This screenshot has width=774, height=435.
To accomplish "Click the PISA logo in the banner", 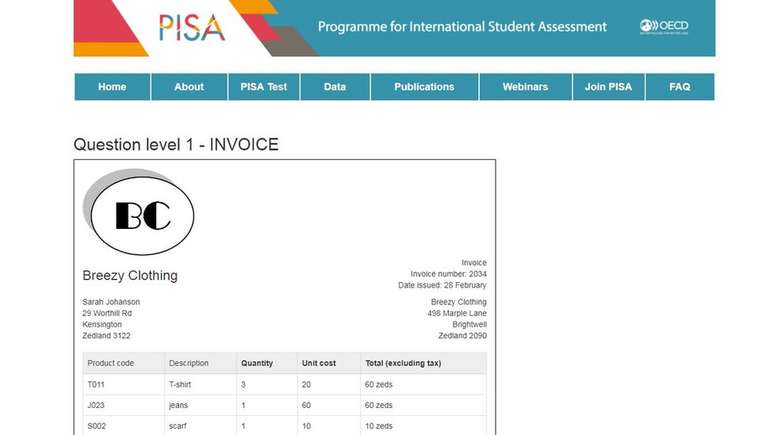I will pyautogui.click(x=192, y=28).
